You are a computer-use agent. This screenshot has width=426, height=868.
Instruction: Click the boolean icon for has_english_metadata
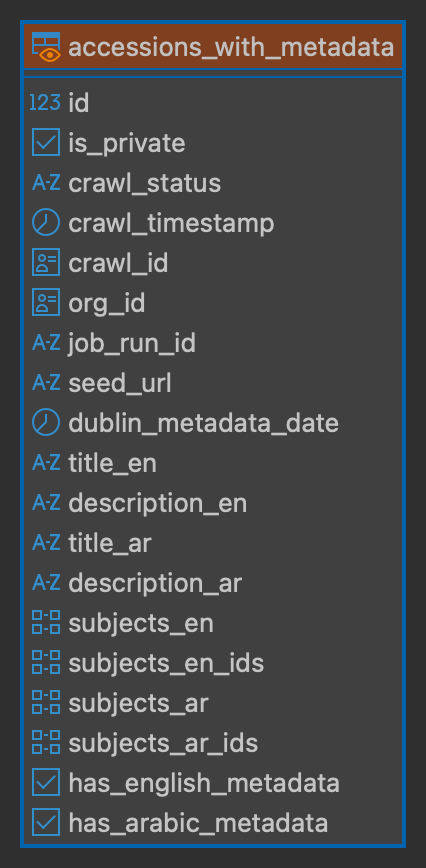[46, 782]
